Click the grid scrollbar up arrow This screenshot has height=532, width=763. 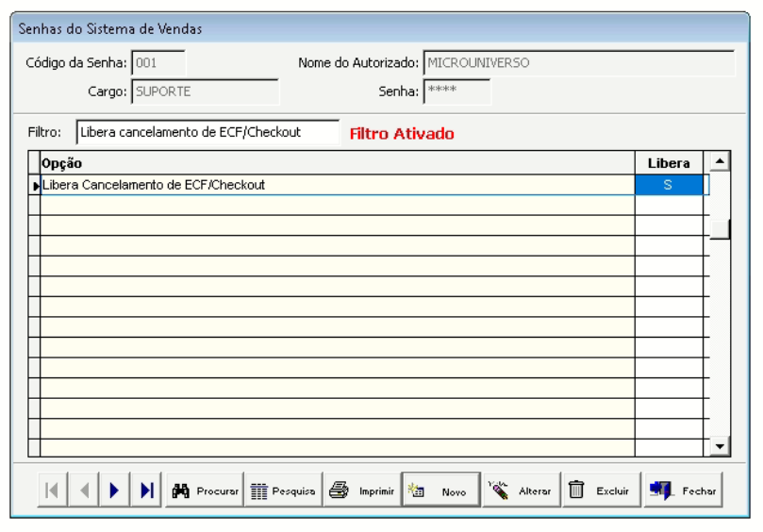point(720,161)
